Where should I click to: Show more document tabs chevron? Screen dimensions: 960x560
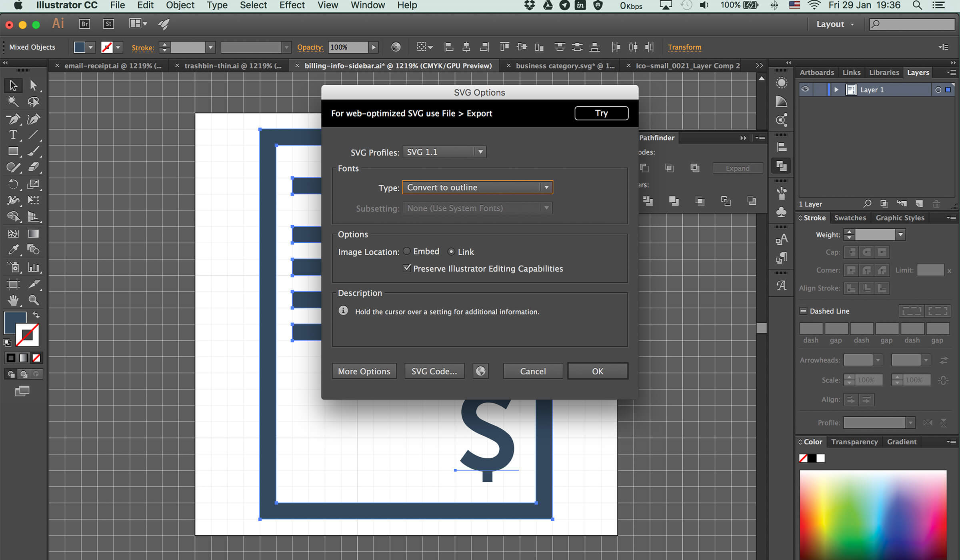(x=759, y=65)
